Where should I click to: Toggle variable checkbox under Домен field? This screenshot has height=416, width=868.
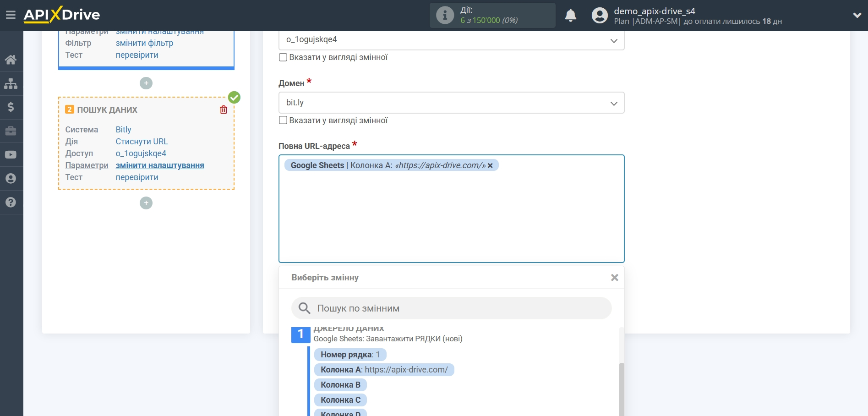click(283, 120)
